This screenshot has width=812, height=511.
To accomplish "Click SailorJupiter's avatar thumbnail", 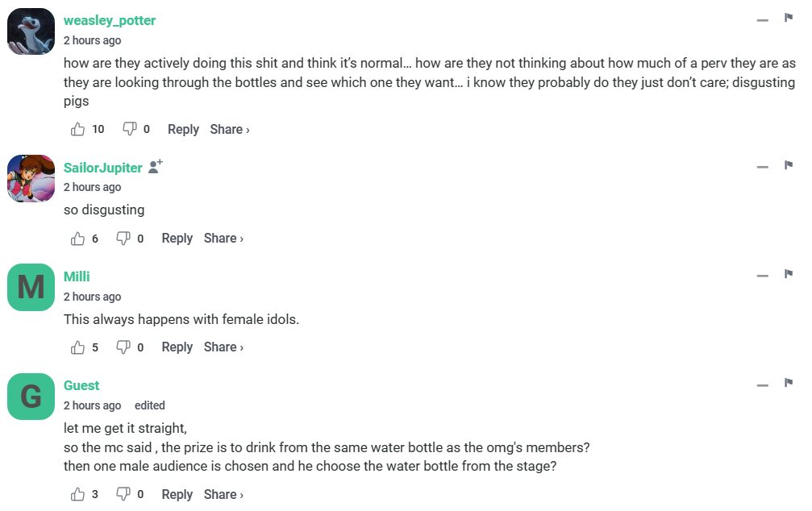I will 31,178.
